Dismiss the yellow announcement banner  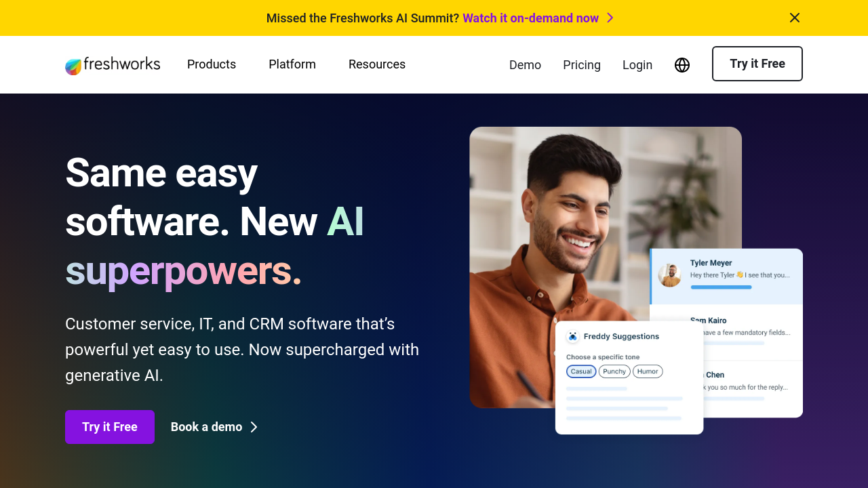795,18
